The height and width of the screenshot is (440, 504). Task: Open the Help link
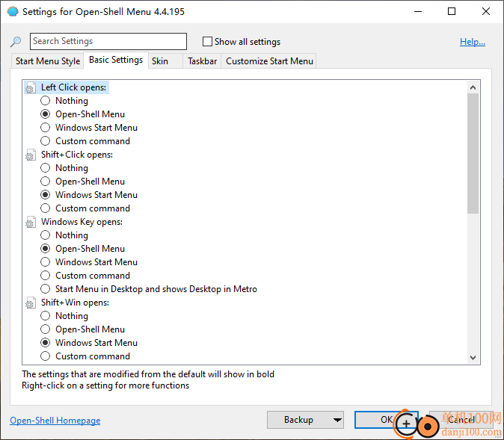[472, 42]
